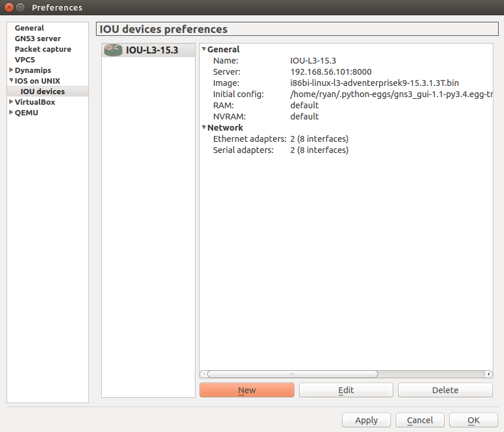Select the IOU devices sidebar item
The height and width of the screenshot is (432, 504).
point(43,92)
